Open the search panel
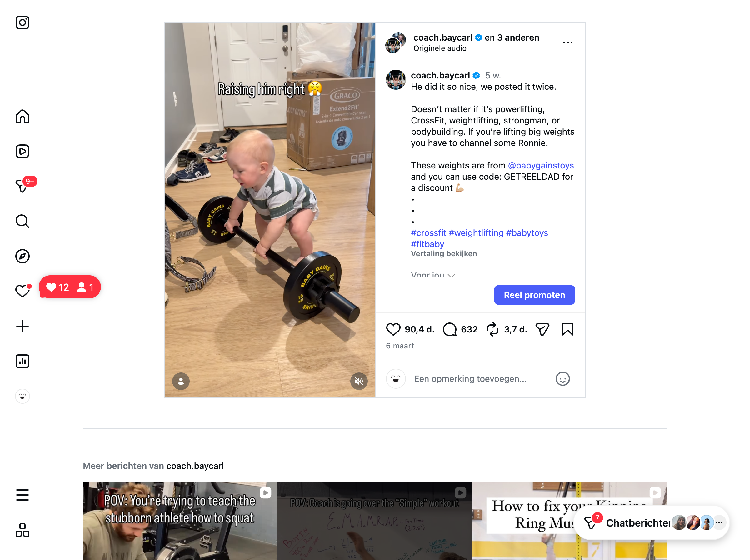This screenshot has width=750, height=560. [22, 221]
